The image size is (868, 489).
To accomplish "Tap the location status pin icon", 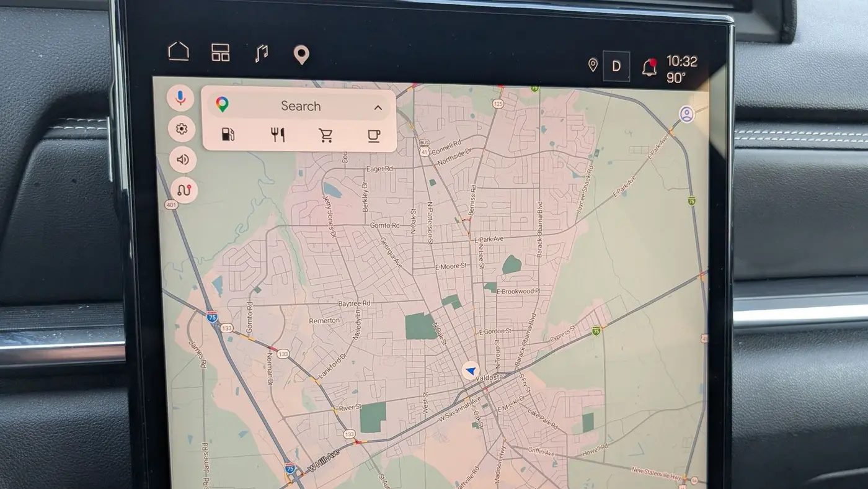I will pos(593,65).
